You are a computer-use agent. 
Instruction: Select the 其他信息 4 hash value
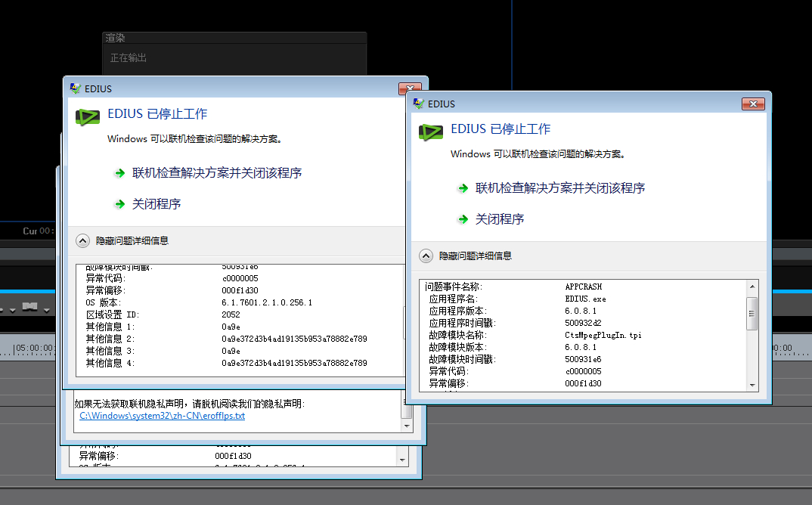294,364
